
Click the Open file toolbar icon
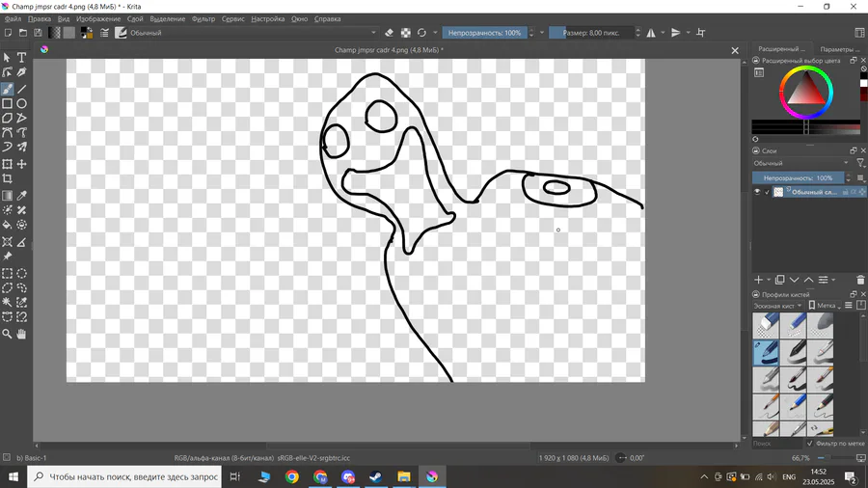point(23,33)
